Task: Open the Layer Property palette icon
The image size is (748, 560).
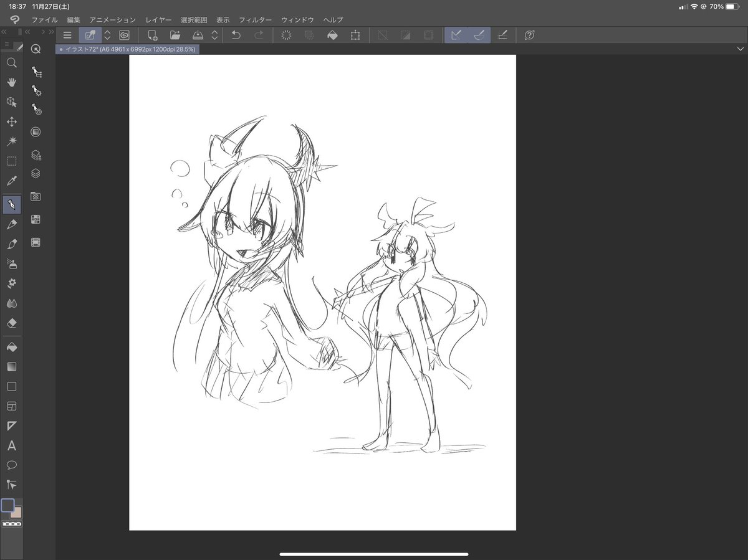Action: tap(36, 155)
